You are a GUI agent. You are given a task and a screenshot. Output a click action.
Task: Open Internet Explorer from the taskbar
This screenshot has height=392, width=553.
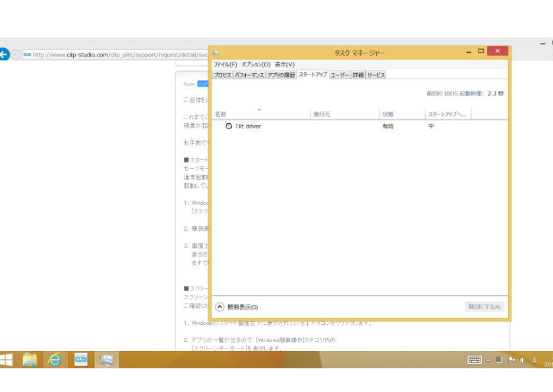[55, 360]
